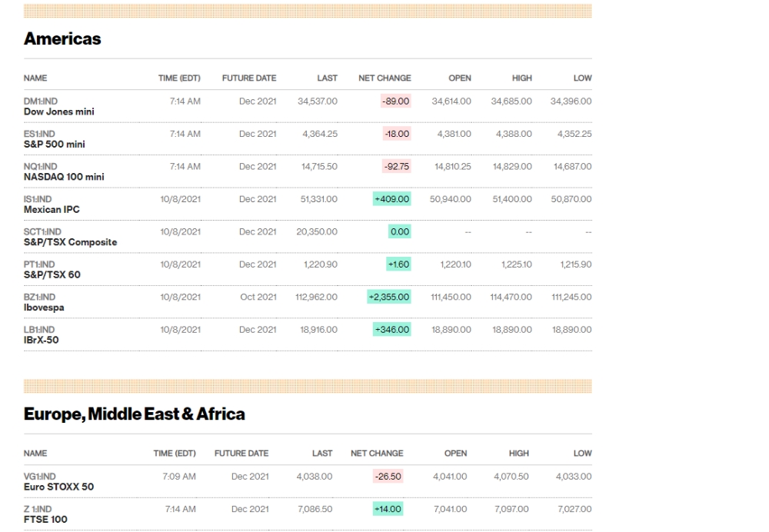Click Mexican IPC net change +409.00
This screenshot has width=769, height=532.
point(392,199)
